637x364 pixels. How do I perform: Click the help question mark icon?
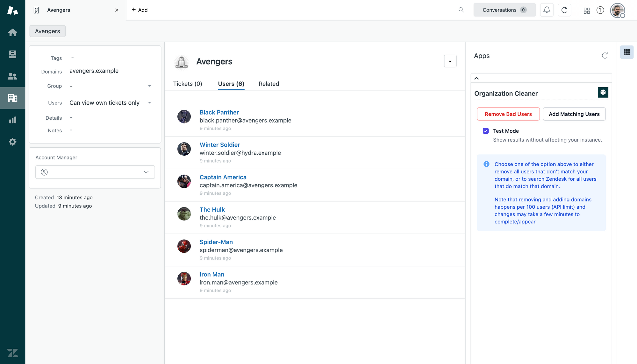[x=600, y=10]
